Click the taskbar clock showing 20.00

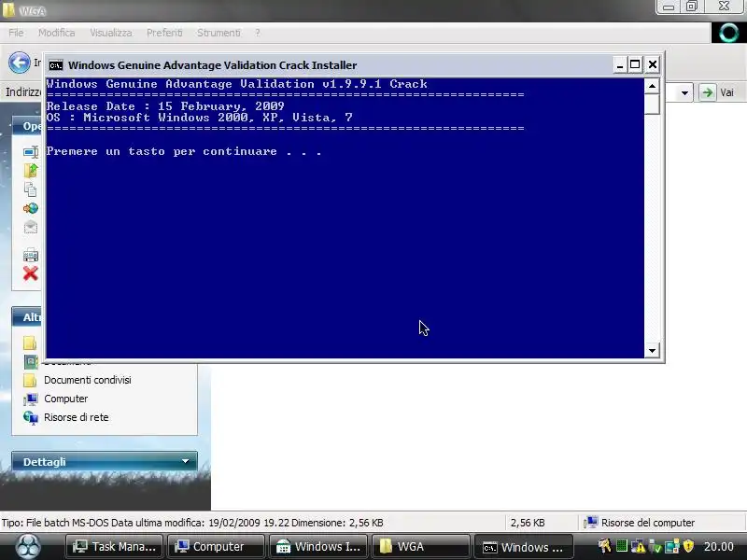click(x=718, y=547)
